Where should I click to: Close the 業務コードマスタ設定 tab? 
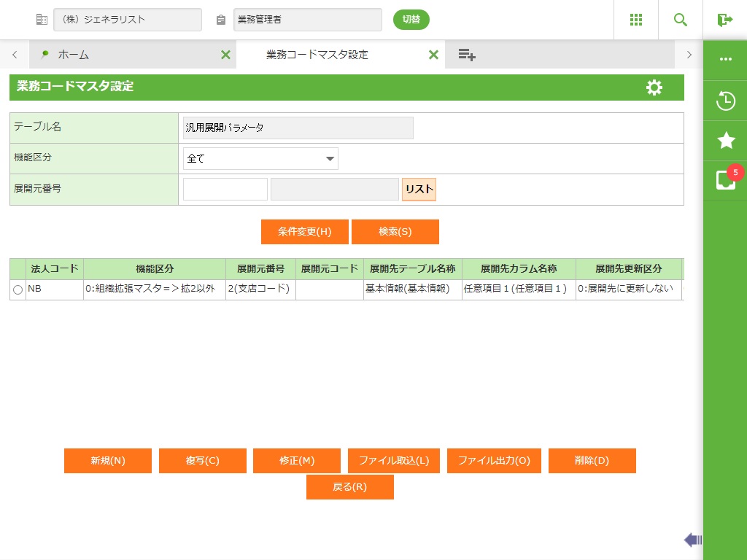point(433,55)
